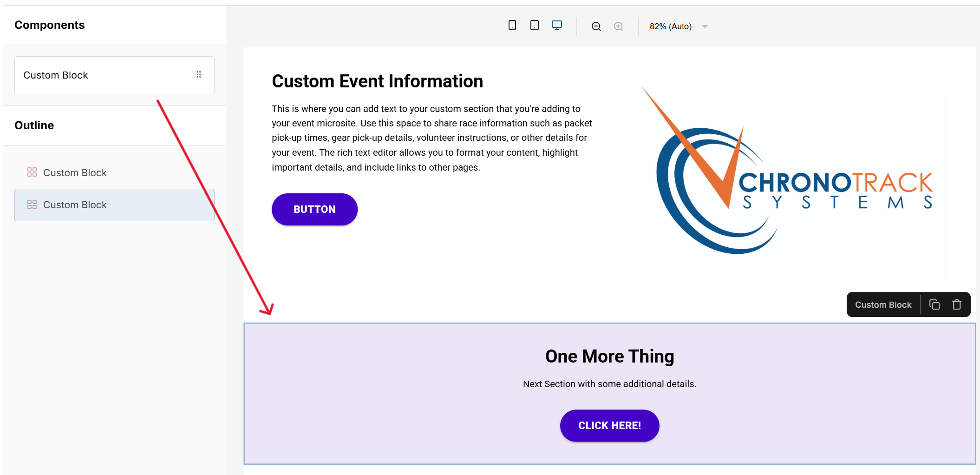Select the desktop preview icon
This screenshot has height=475, width=980.
(x=556, y=26)
